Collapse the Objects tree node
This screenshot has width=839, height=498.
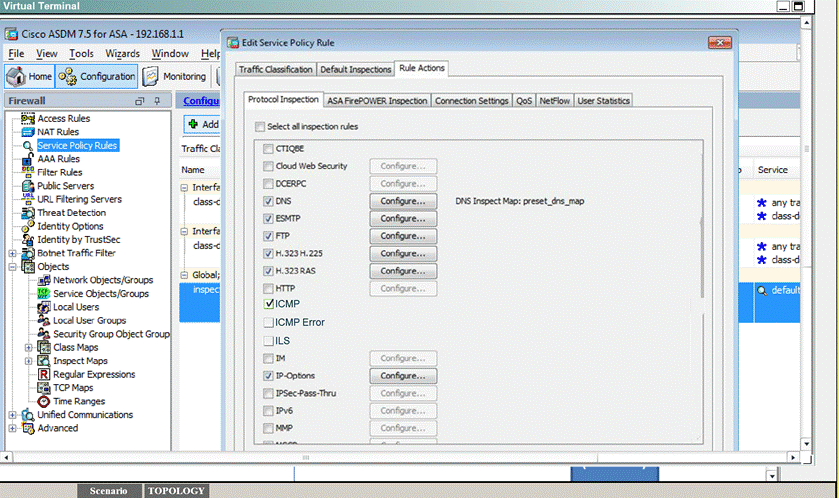click(12, 266)
